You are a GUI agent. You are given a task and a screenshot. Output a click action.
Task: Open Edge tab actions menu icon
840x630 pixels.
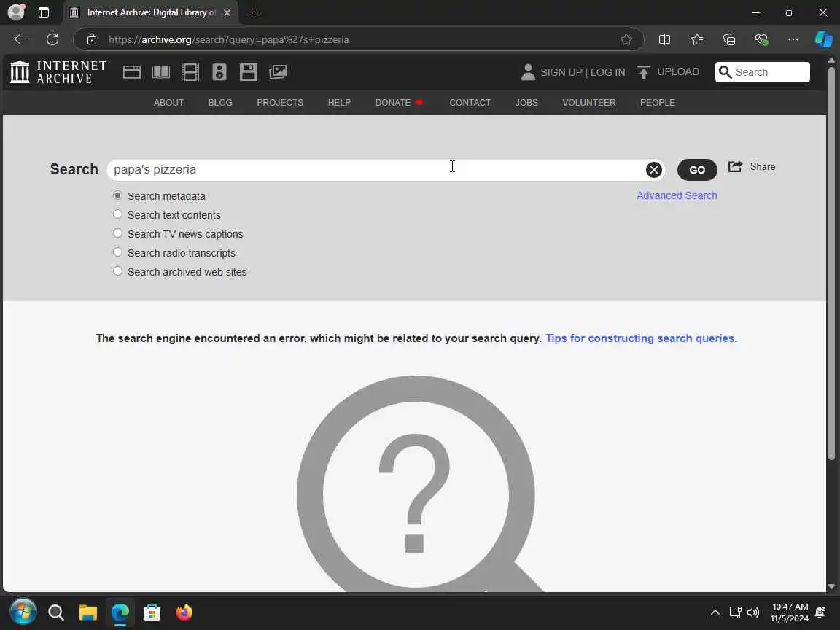click(x=44, y=12)
